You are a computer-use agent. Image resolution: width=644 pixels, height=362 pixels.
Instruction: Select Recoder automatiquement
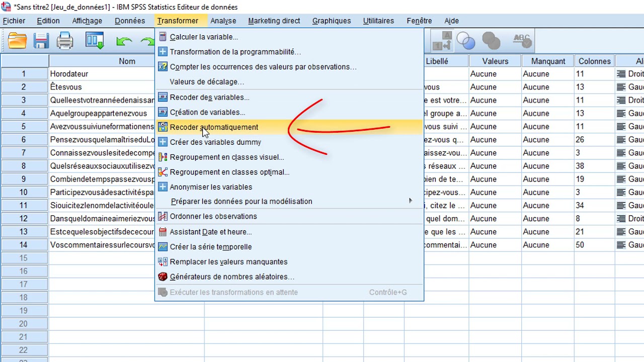click(289, 127)
